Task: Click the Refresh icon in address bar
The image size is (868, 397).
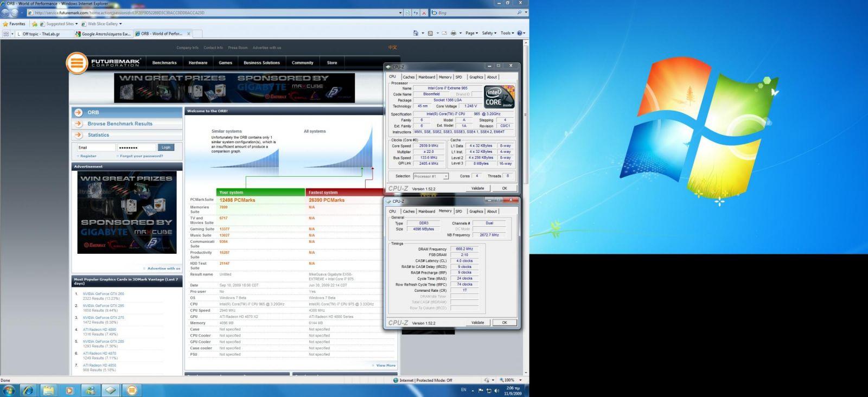Action: (416, 12)
